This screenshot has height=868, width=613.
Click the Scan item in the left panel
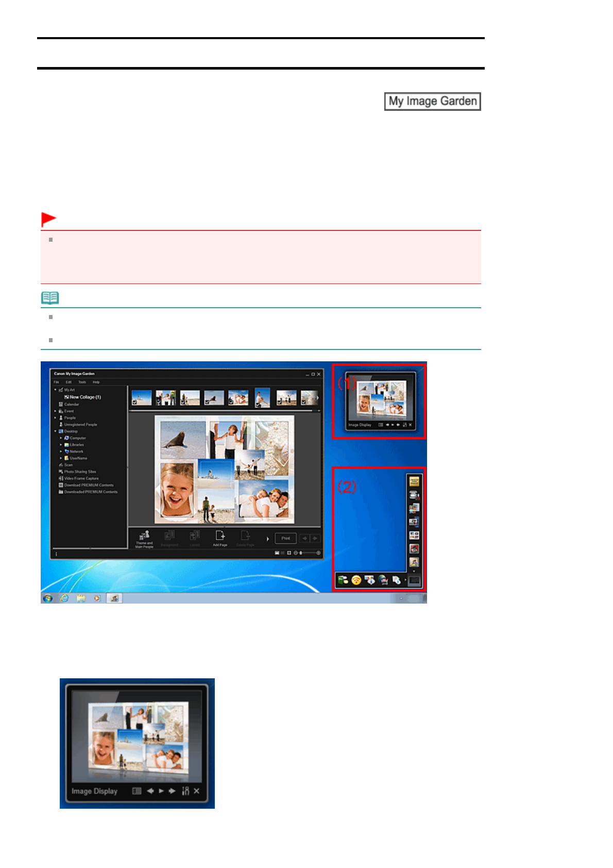pos(68,465)
